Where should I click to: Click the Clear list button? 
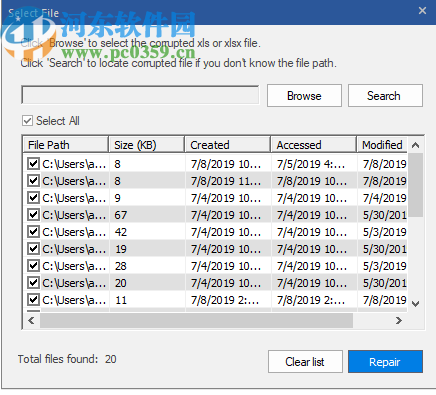[305, 362]
